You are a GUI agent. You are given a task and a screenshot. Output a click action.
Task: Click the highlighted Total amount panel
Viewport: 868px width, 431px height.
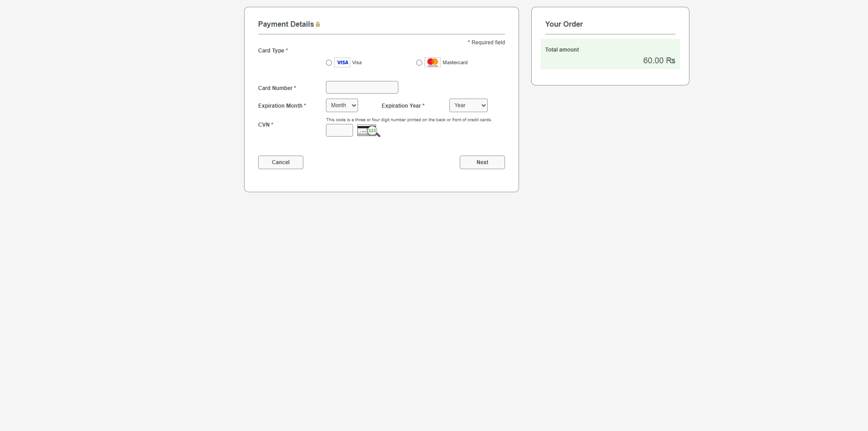pos(610,54)
